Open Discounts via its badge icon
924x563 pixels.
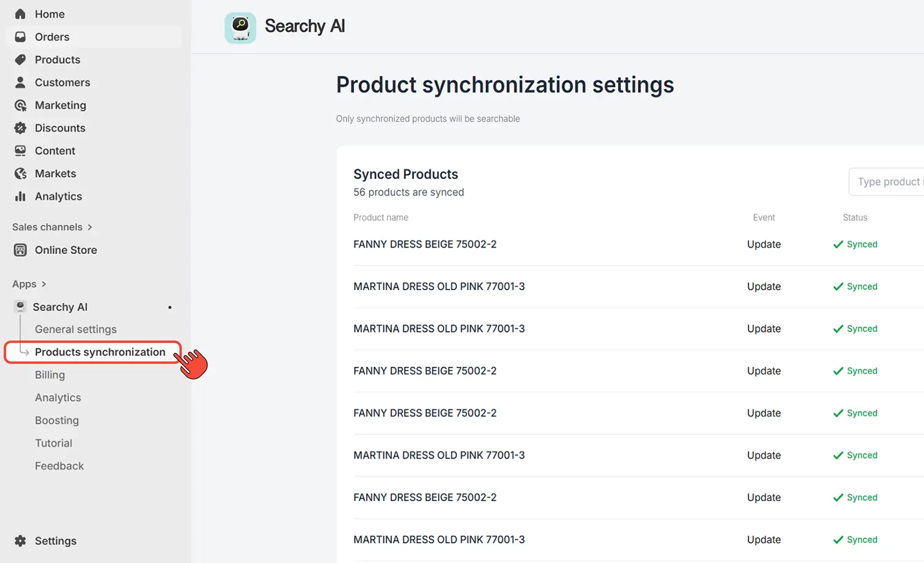point(20,128)
